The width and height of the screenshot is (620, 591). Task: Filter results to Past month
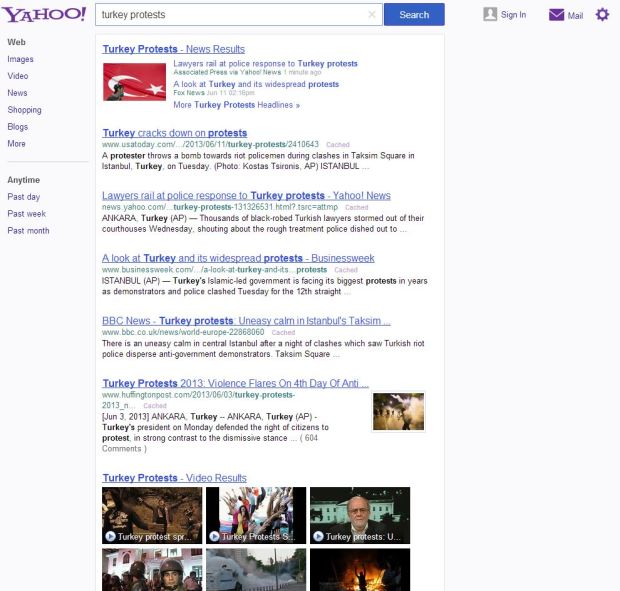28,230
